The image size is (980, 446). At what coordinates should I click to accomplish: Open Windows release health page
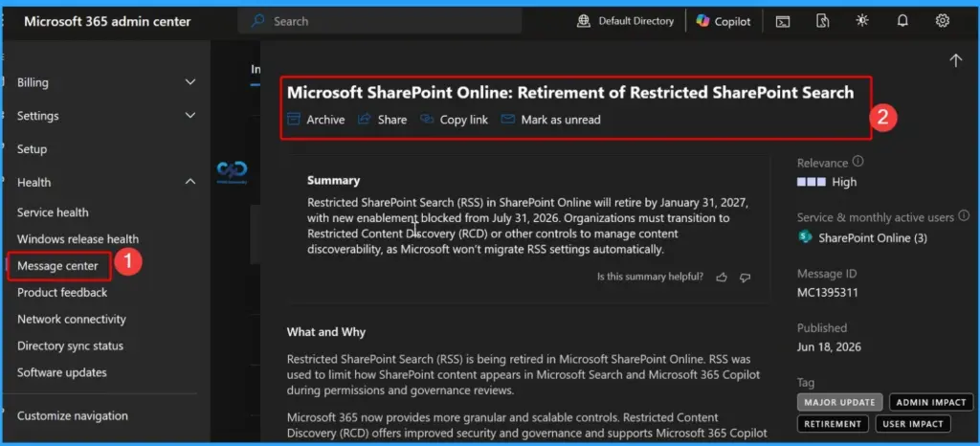click(78, 239)
